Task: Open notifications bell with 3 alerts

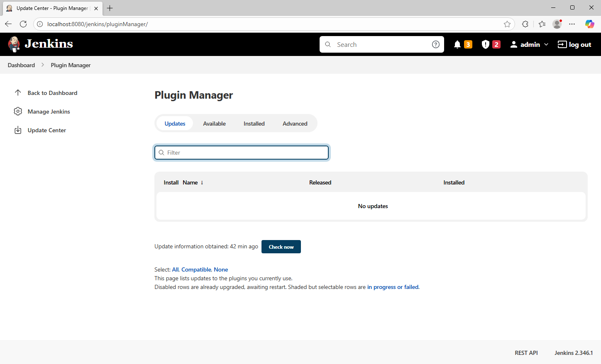Action: tap(462, 44)
